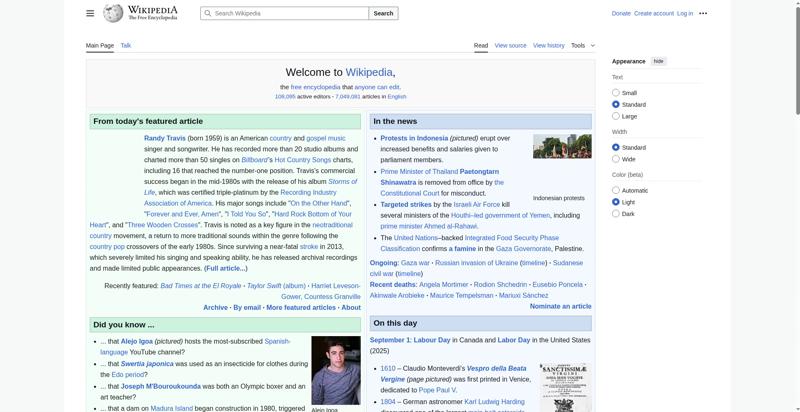The height and width of the screenshot is (412, 800).
Task: Open the Alejo Igoa did-you-know link
Action: pyautogui.click(x=136, y=341)
